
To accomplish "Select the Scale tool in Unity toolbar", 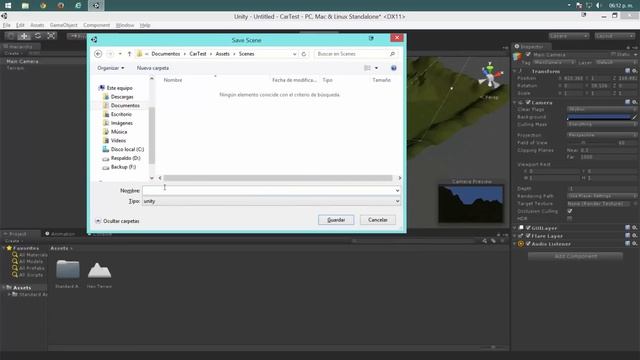I will click(x=51, y=36).
